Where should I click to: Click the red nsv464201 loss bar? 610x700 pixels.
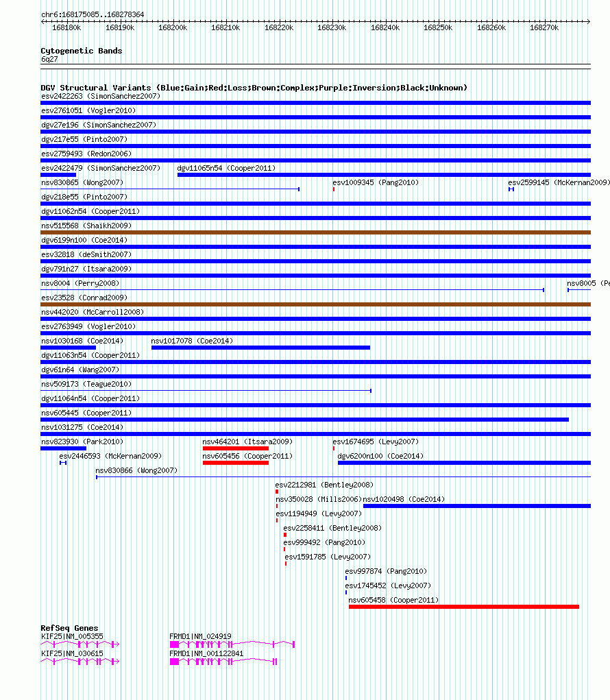(236, 448)
